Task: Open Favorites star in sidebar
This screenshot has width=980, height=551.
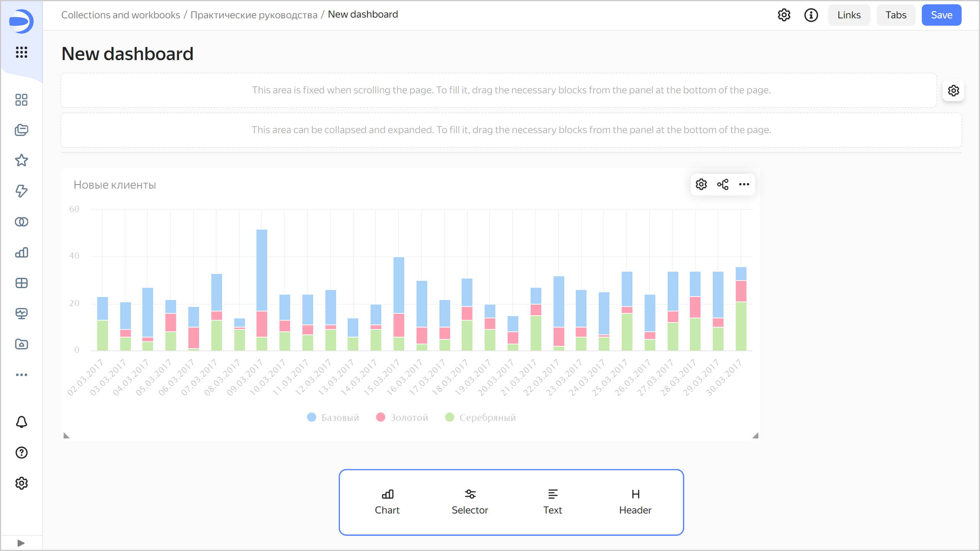Action: [x=21, y=160]
